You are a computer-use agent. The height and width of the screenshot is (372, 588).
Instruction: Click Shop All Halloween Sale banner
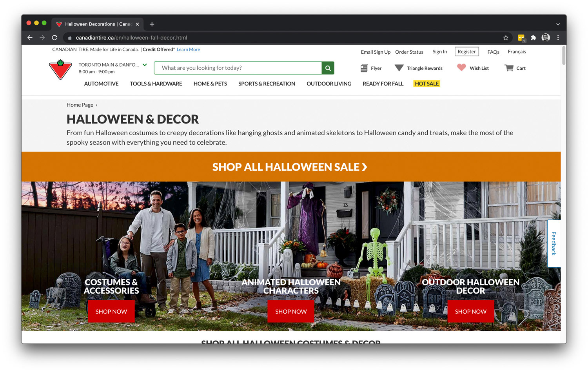click(x=291, y=167)
